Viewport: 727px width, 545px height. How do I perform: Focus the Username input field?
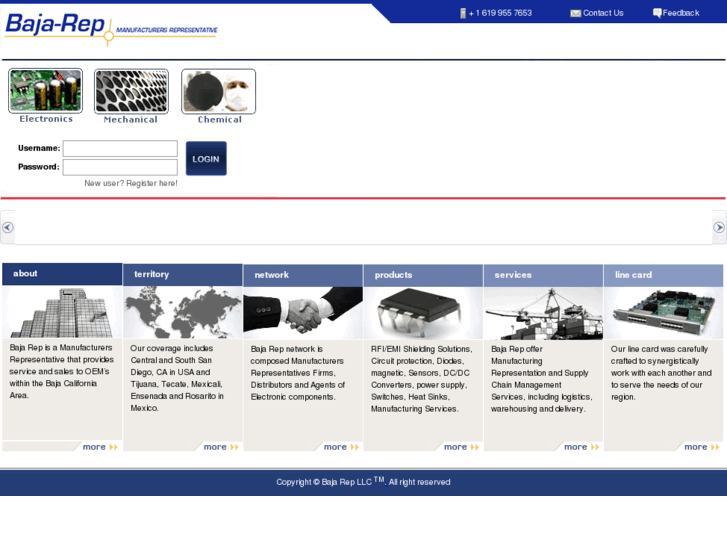[x=120, y=148]
